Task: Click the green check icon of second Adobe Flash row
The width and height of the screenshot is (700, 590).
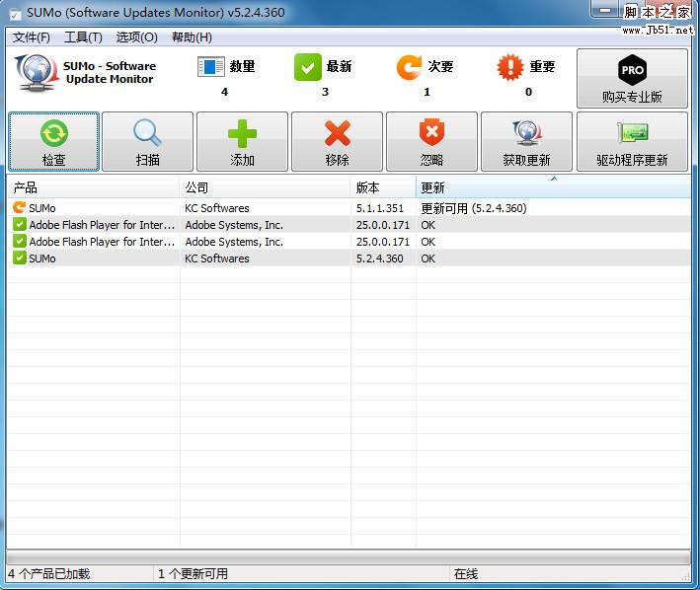Action: [19, 242]
